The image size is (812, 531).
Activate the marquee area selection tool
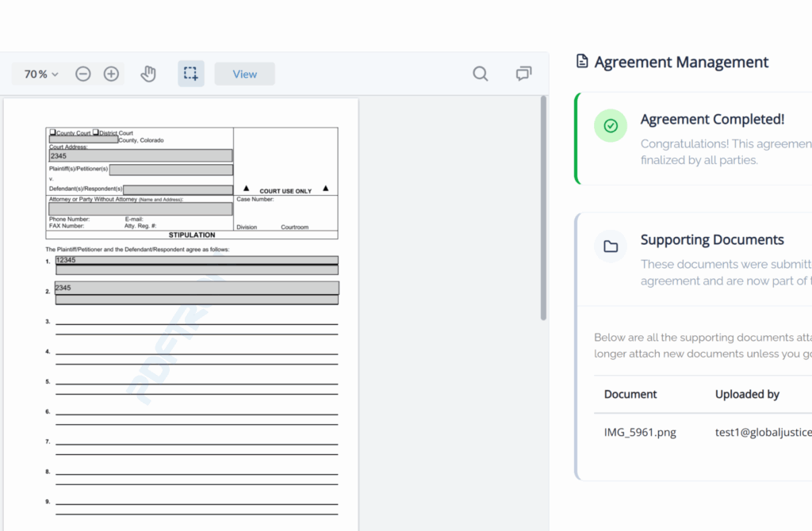point(191,74)
